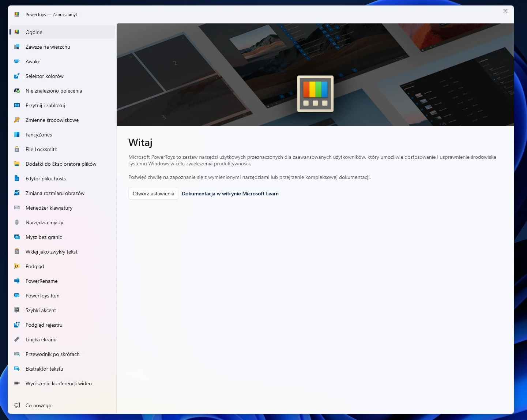The image size is (527, 420).
Task: Open the Przytnij i zablokuj icon
Action: point(17,105)
